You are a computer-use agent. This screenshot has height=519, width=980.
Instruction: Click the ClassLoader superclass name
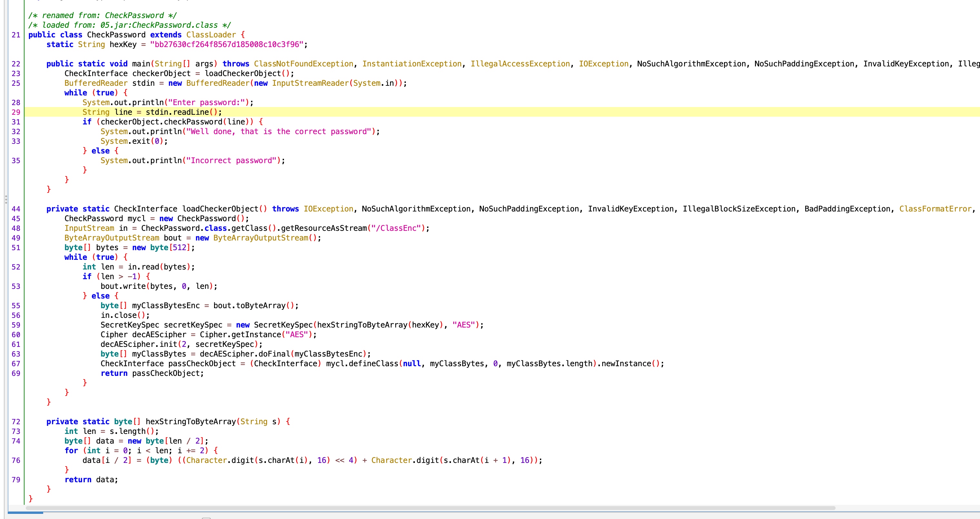pos(211,35)
